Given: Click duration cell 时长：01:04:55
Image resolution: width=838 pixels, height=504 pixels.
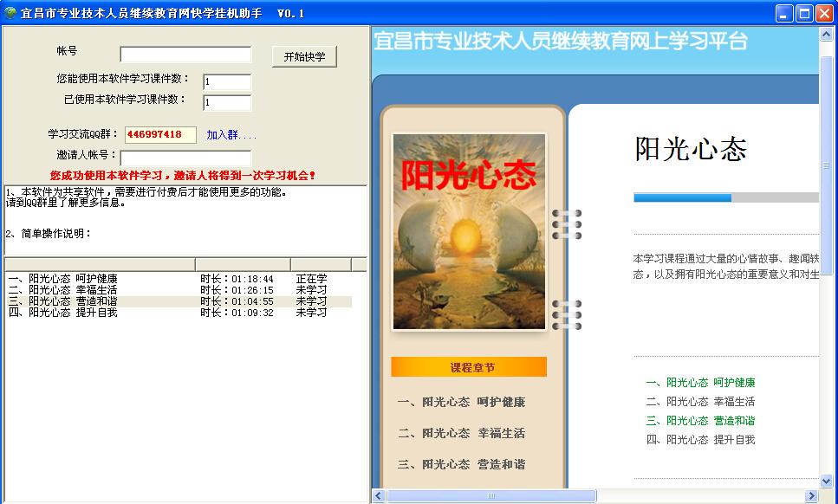Looking at the screenshot, I should 237,301.
